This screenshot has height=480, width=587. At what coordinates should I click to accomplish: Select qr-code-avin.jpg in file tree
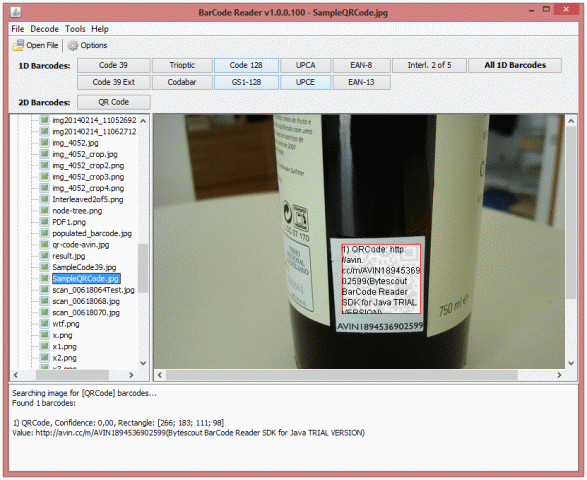pos(80,244)
